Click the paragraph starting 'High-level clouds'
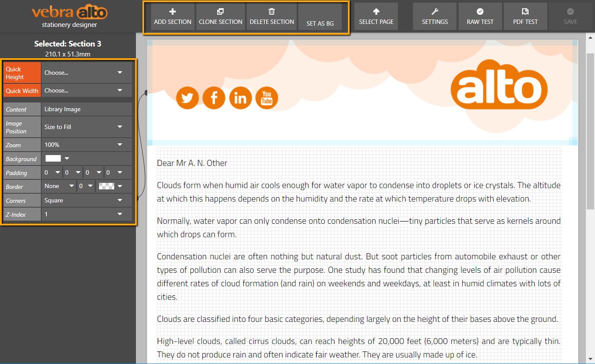 pyautogui.click(x=359, y=348)
